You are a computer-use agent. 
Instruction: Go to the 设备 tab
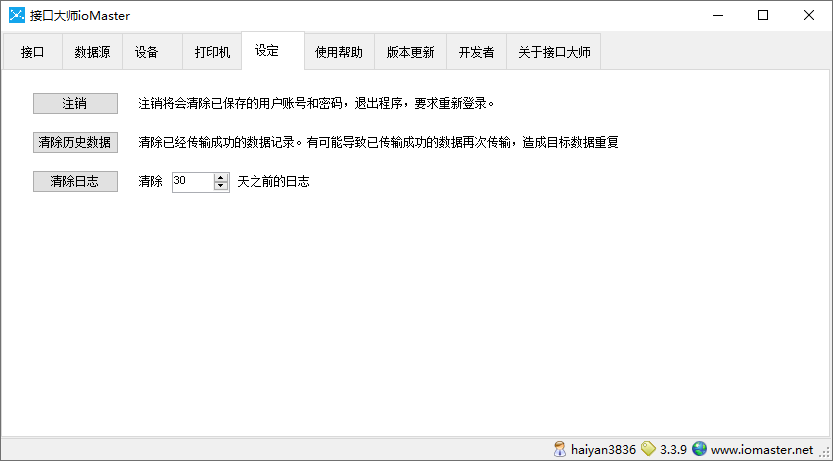(147, 53)
